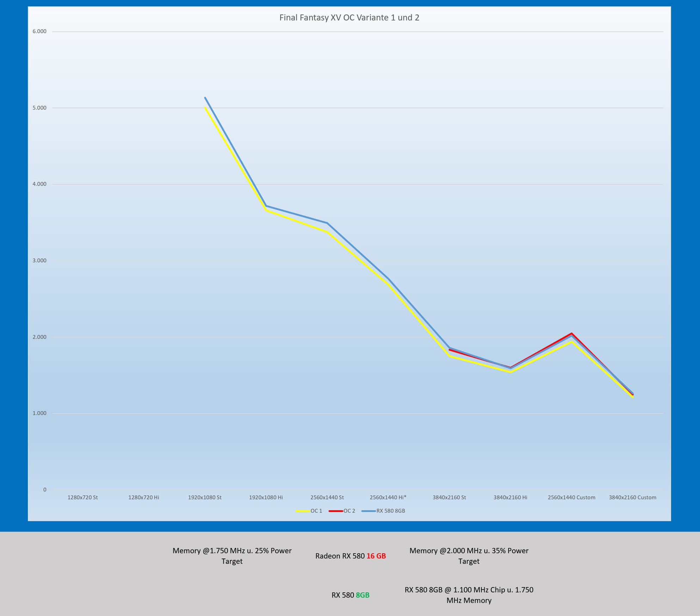Viewport: 700px width, 616px height.
Task: Click the 1280x720 Hi axis label
Action: click(x=143, y=498)
